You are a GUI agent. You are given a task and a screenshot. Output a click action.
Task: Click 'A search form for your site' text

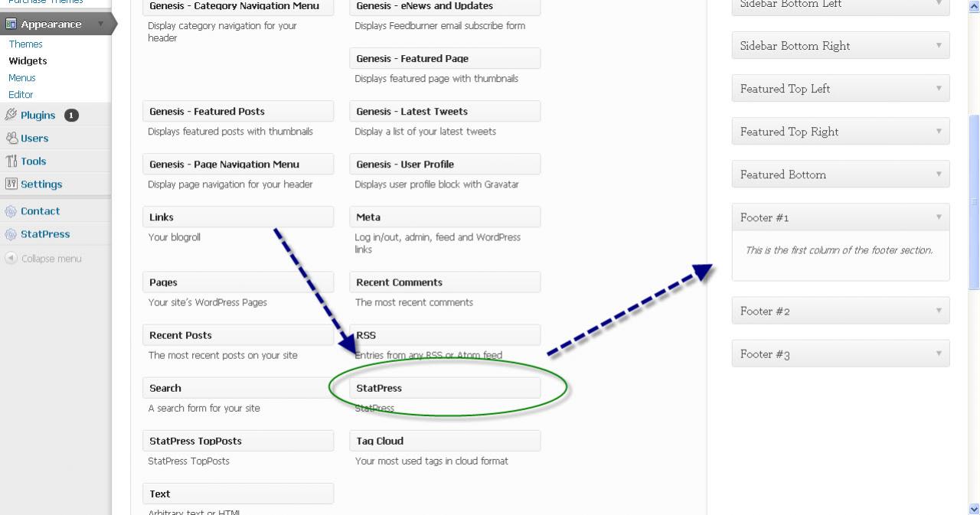point(204,408)
